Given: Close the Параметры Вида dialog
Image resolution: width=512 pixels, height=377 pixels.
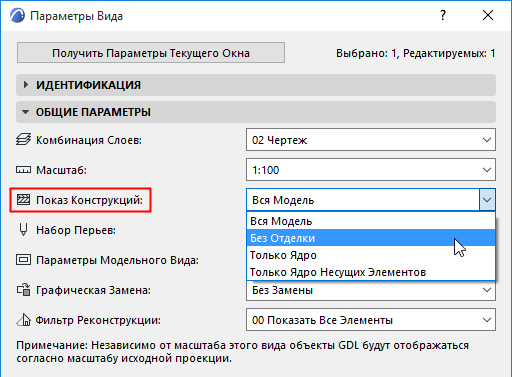Looking at the screenshot, I should pyautogui.click(x=488, y=15).
